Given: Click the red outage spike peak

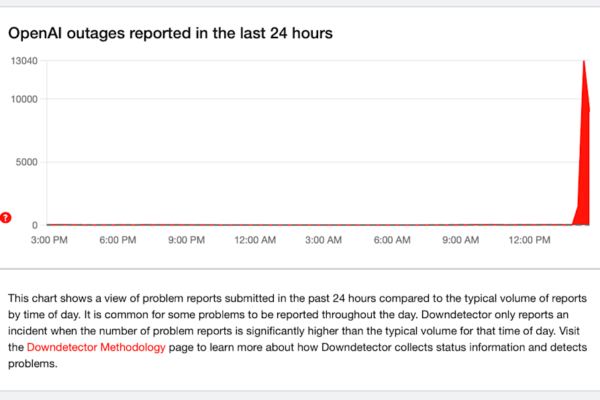Looking at the screenshot, I should click(x=584, y=64).
